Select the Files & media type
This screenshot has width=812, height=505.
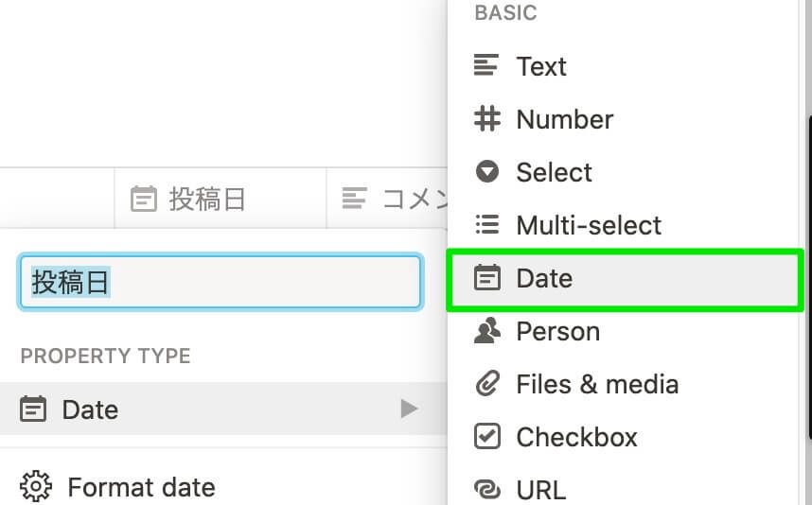623,384
